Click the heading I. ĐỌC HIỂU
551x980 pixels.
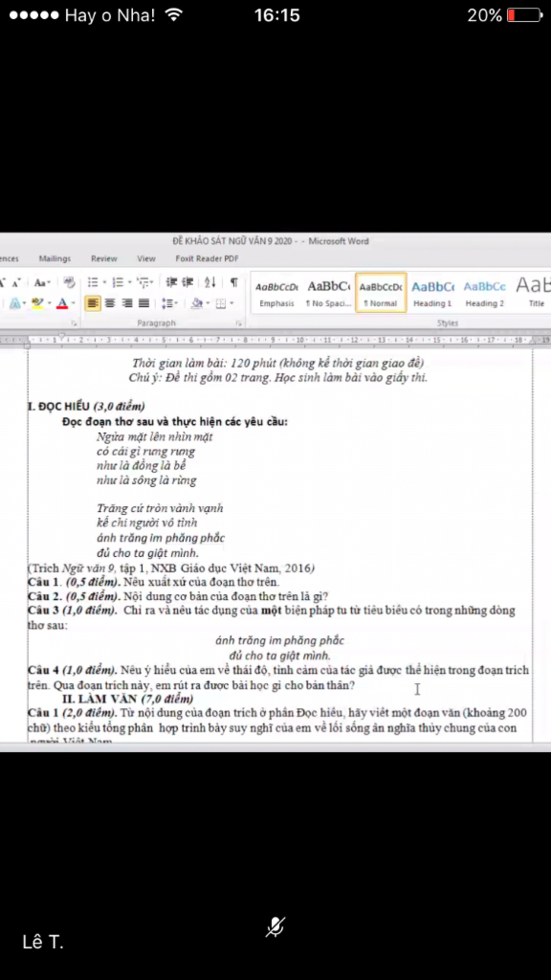point(86,406)
